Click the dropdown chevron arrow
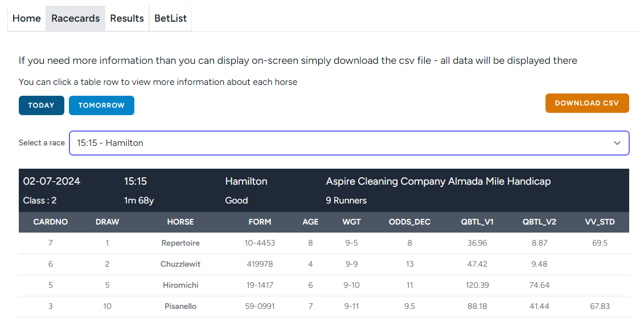 [x=617, y=143]
